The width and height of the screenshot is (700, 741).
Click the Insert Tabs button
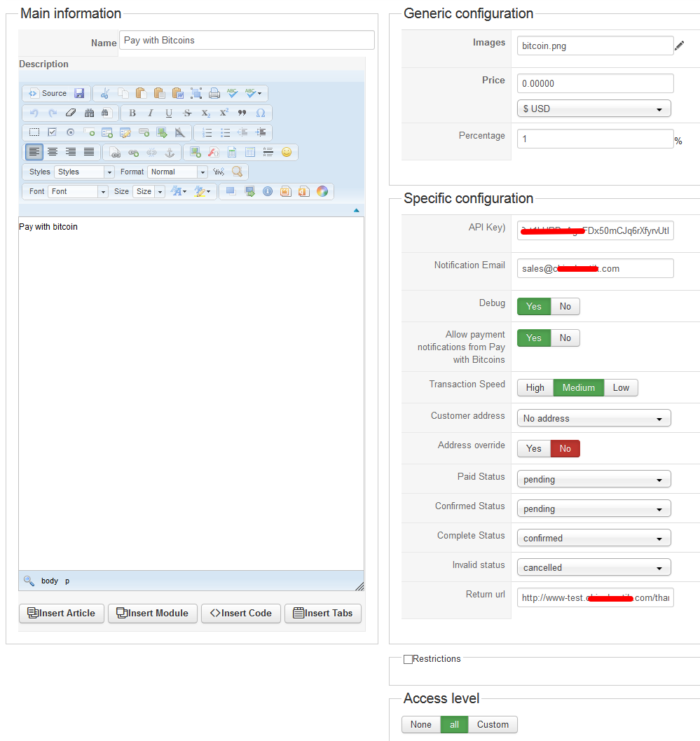pyautogui.click(x=323, y=614)
